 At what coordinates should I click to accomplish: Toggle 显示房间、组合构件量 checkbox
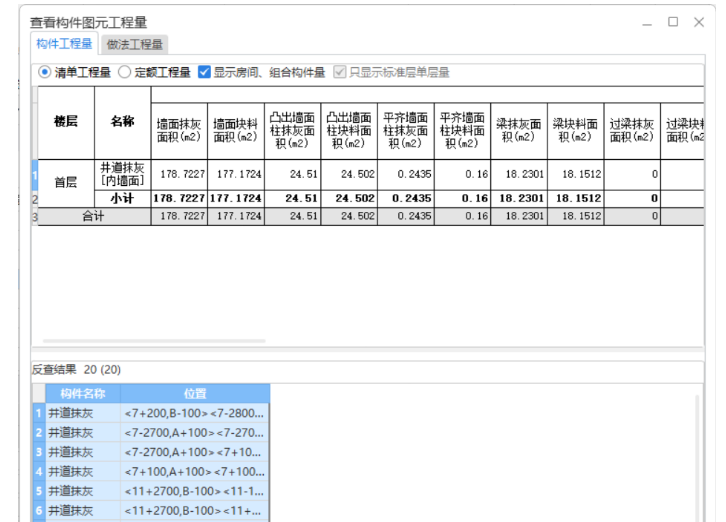tap(204, 72)
